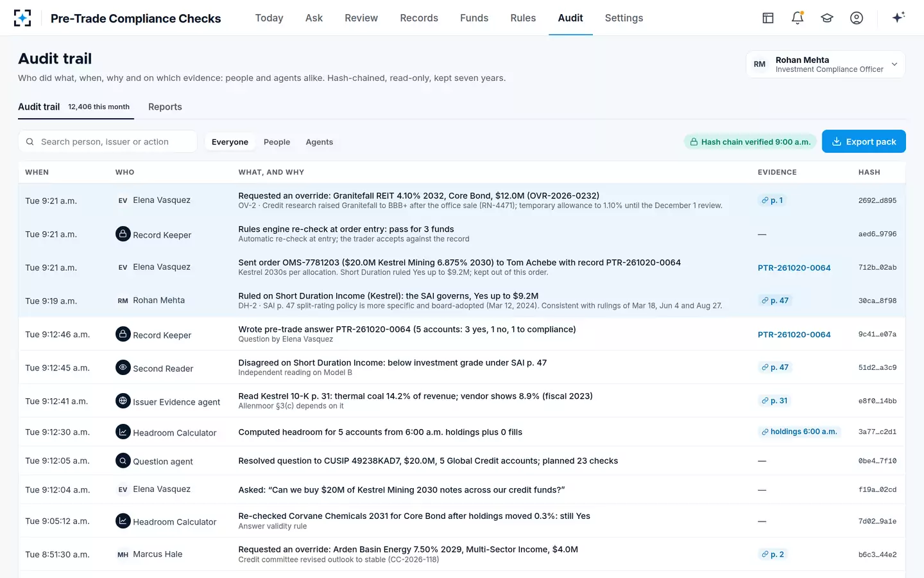The height and width of the screenshot is (578, 924).
Task: Click the search person, issuer or action field
Action: click(108, 142)
